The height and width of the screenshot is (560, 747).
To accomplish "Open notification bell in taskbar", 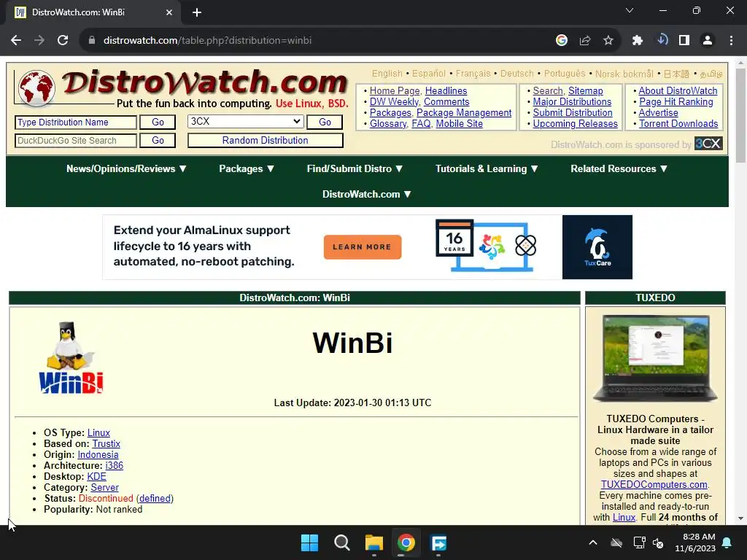I will pos(727,542).
